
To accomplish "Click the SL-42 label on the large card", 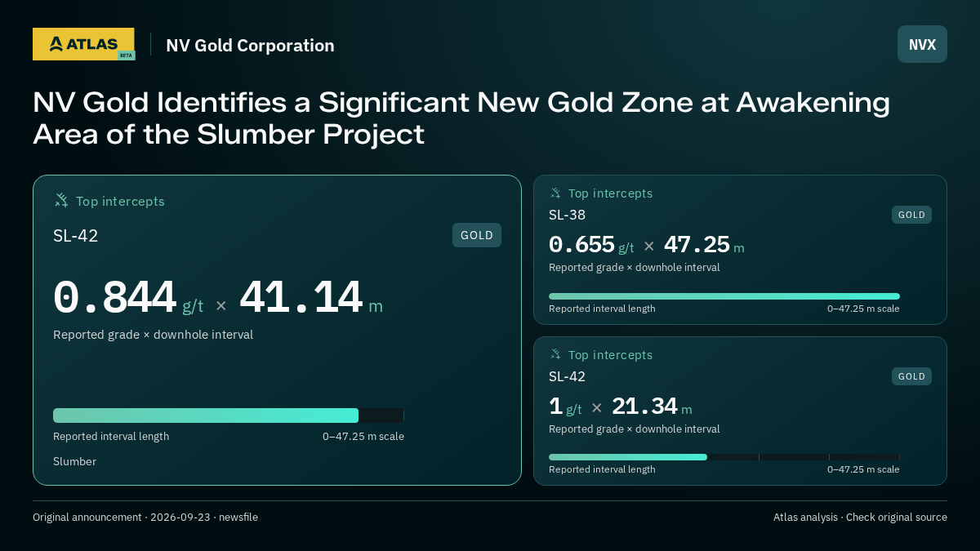I will coord(76,236).
